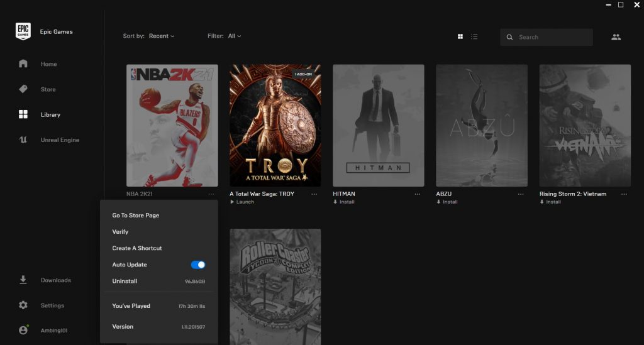Open the Downloads arrow icon

click(23, 280)
